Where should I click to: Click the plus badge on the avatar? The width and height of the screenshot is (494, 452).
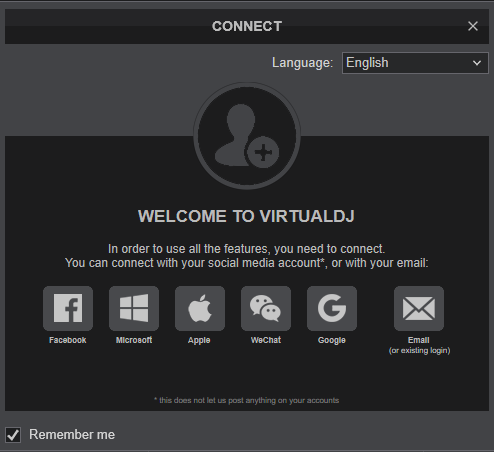coord(263,153)
